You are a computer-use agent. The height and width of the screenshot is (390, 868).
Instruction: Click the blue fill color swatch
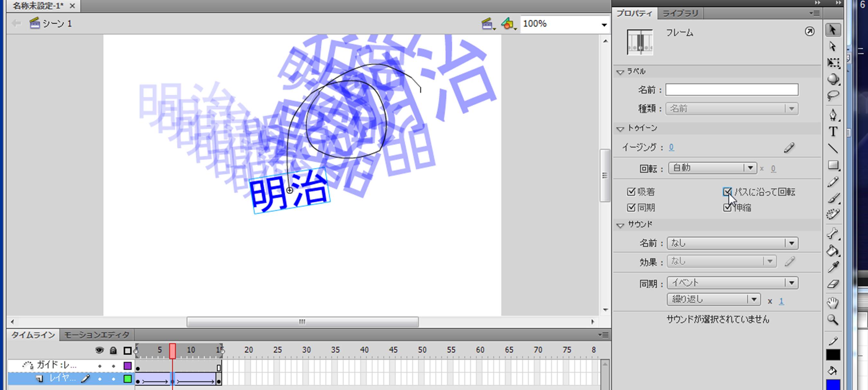coord(833,385)
